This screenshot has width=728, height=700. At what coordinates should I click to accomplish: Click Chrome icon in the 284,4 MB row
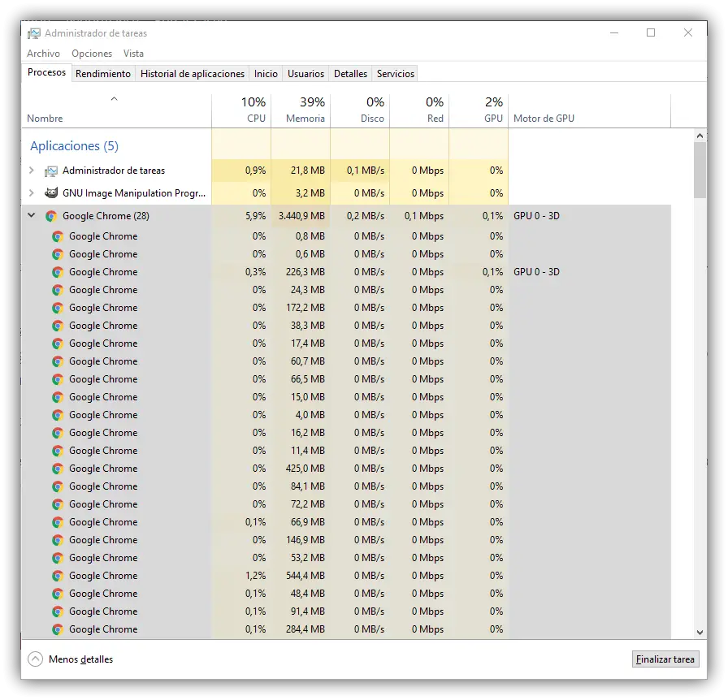58,629
